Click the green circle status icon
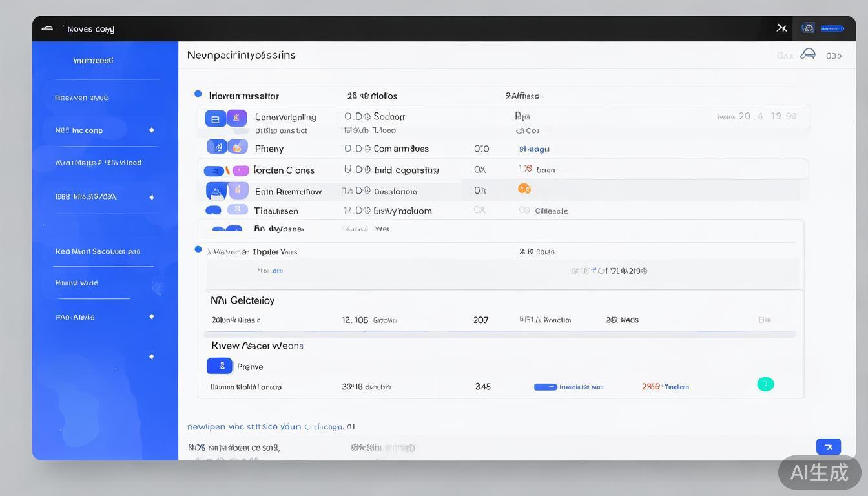This screenshot has height=496, width=868. 765,384
